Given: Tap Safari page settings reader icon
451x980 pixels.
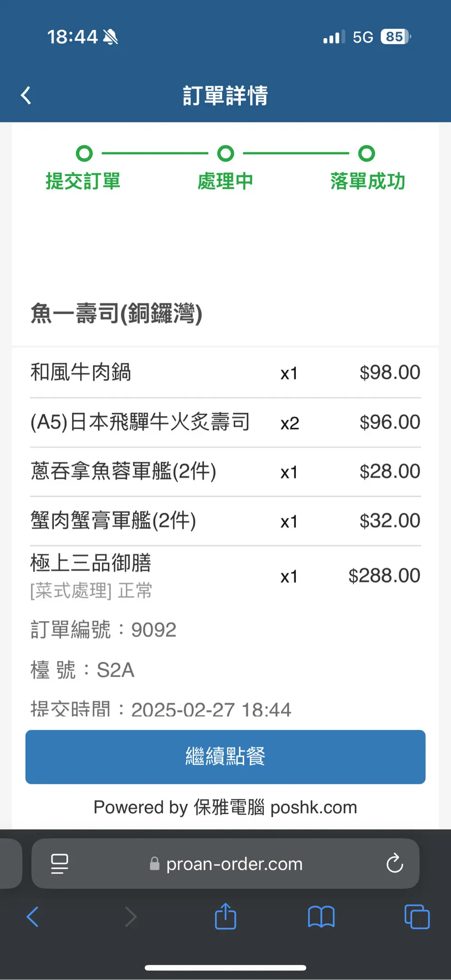Looking at the screenshot, I should coord(59,863).
